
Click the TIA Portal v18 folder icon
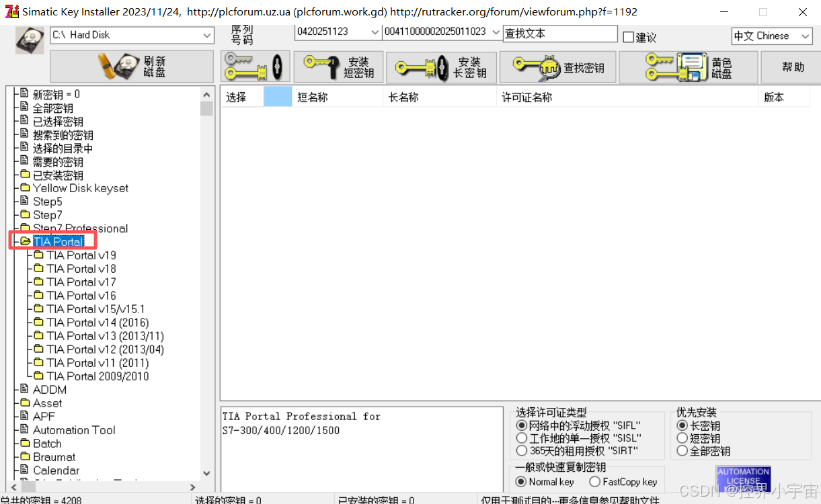click(x=38, y=268)
